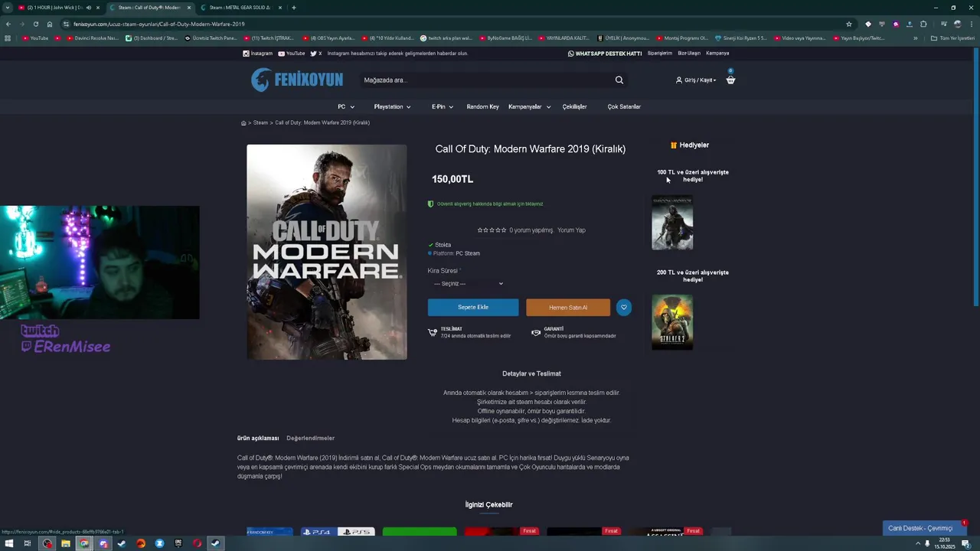Switch to Ürün açıklaması tab
The width and height of the screenshot is (980, 551).
[258, 438]
